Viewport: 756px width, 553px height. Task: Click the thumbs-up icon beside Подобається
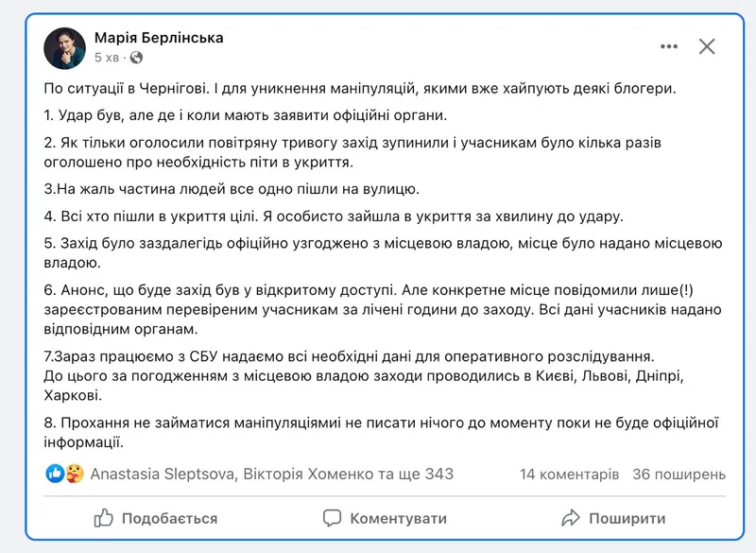(104, 518)
